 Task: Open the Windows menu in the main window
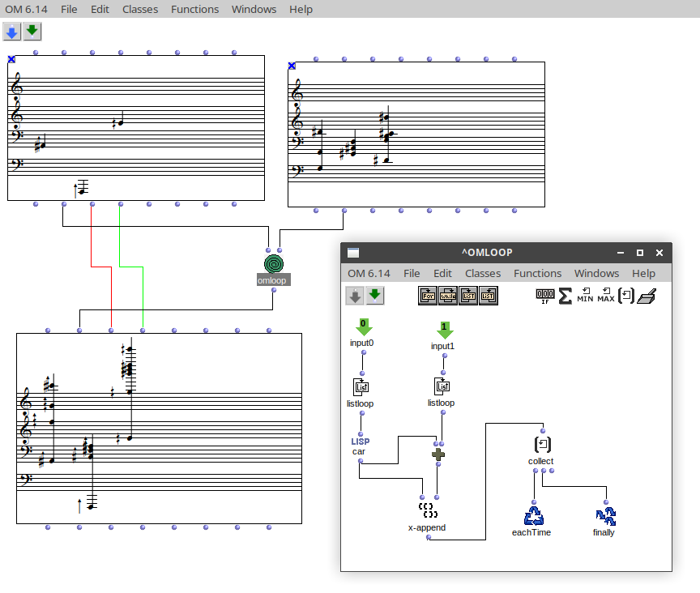(x=254, y=10)
